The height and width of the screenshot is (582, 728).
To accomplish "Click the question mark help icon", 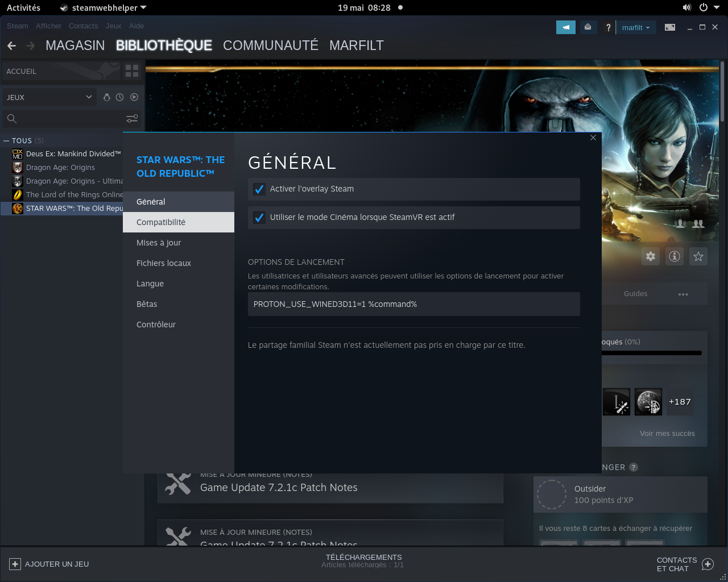I will click(608, 27).
